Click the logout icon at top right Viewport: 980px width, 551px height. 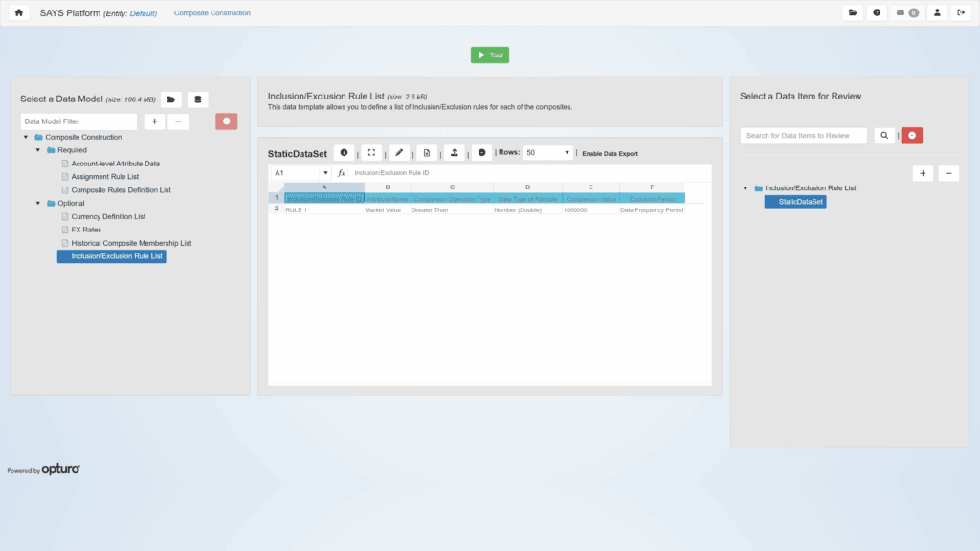[961, 13]
